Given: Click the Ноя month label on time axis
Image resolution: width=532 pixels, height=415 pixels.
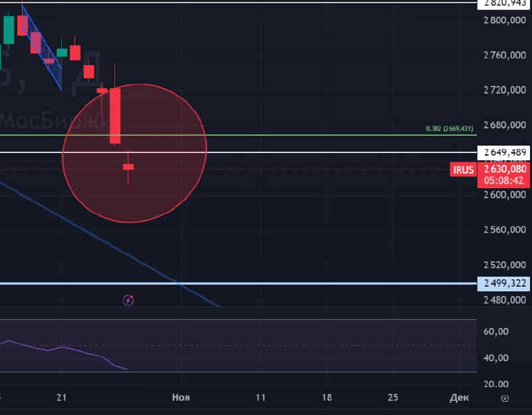Looking at the screenshot, I should pos(181,397).
